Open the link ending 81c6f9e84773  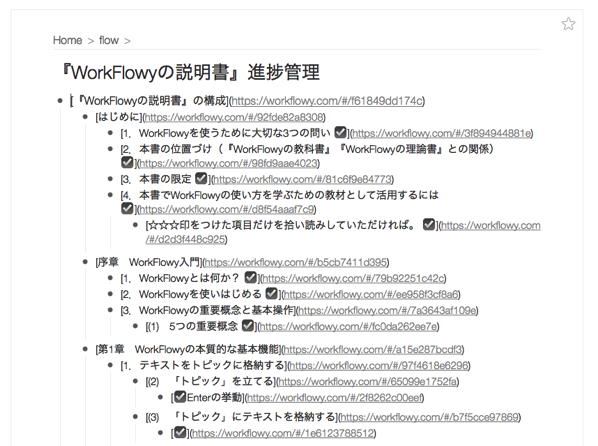pyautogui.click(x=302, y=179)
